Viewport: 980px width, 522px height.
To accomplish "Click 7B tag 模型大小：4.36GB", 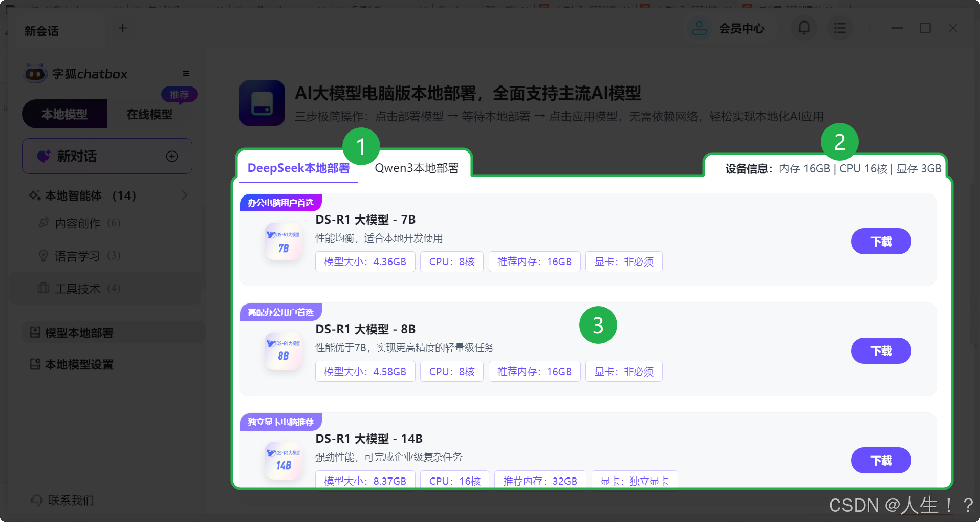I will click(x=365, y=262).
